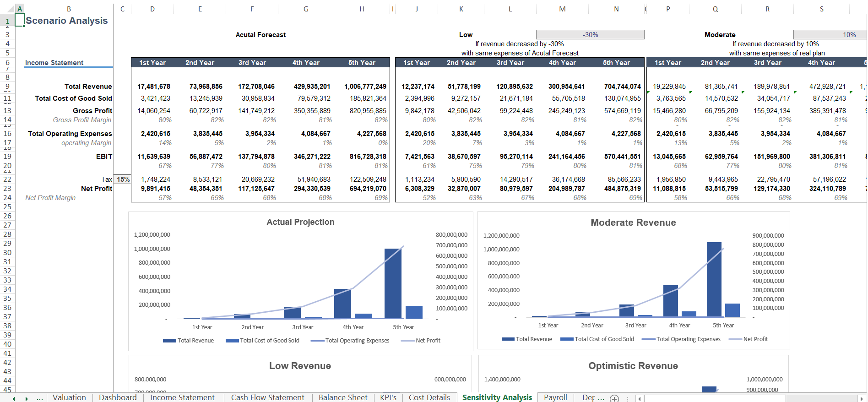This screenshot has width=868, height=402.
Task: Click the Low scenario heading
Action: tap(466, 35)
